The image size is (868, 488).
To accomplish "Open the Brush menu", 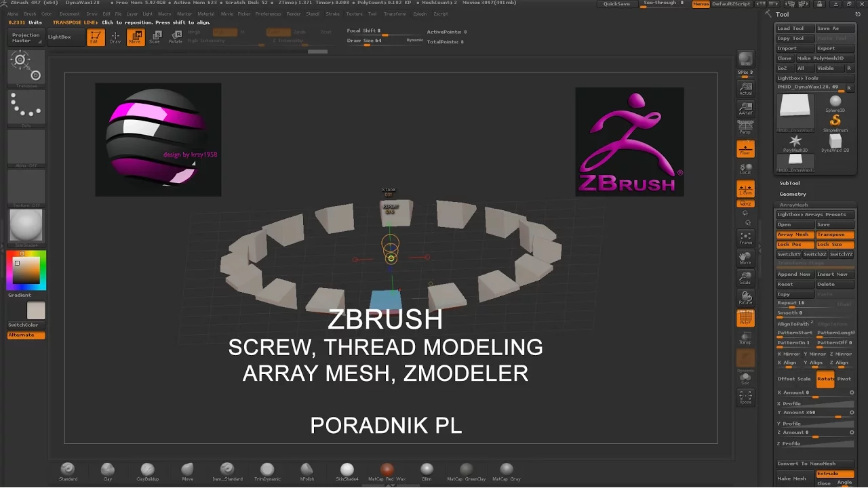I will (x=30, y=14).
